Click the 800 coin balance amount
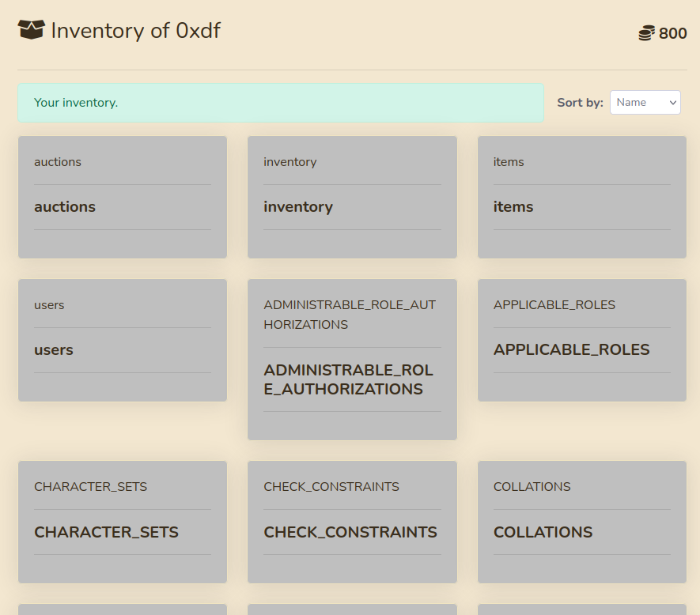700x615 pixels. 672,33
